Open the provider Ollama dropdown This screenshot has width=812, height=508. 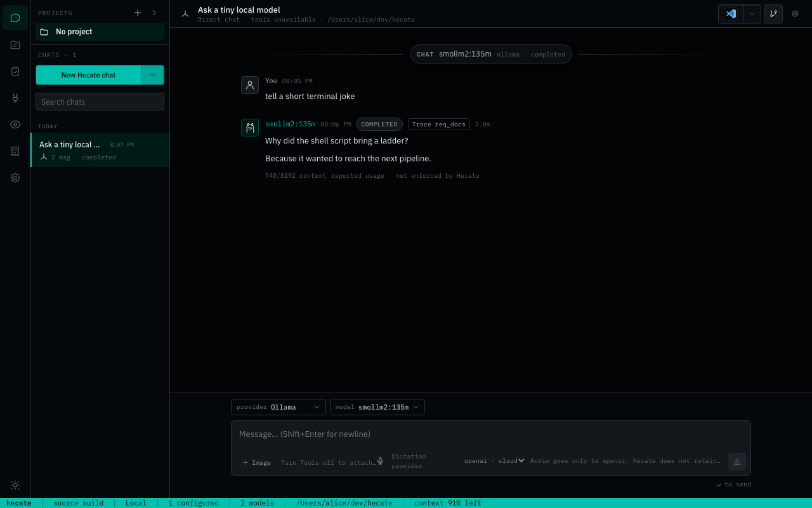[278, 407]
